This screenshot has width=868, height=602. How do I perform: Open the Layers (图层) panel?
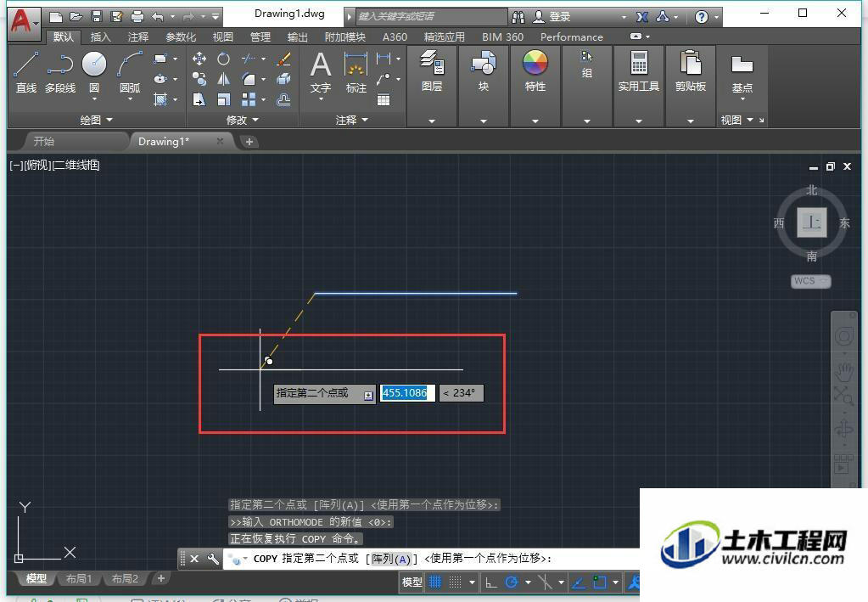point(432,70)
